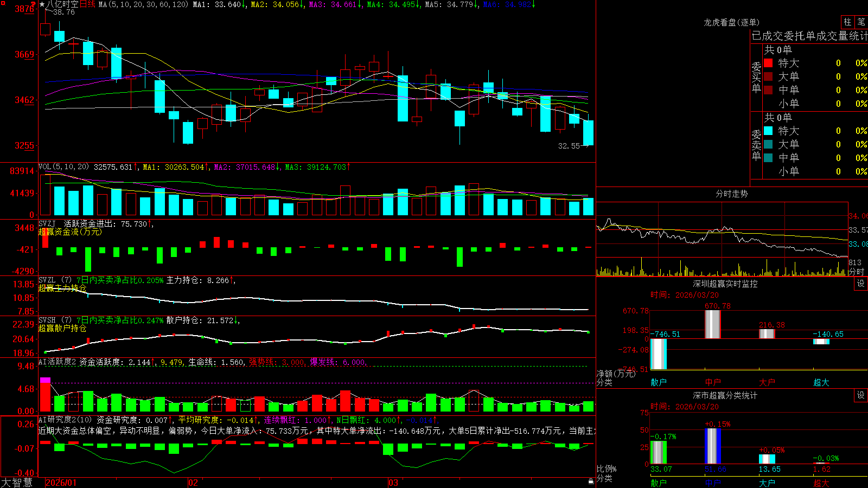Click the 02 month marker on time axis

point(193,483)
